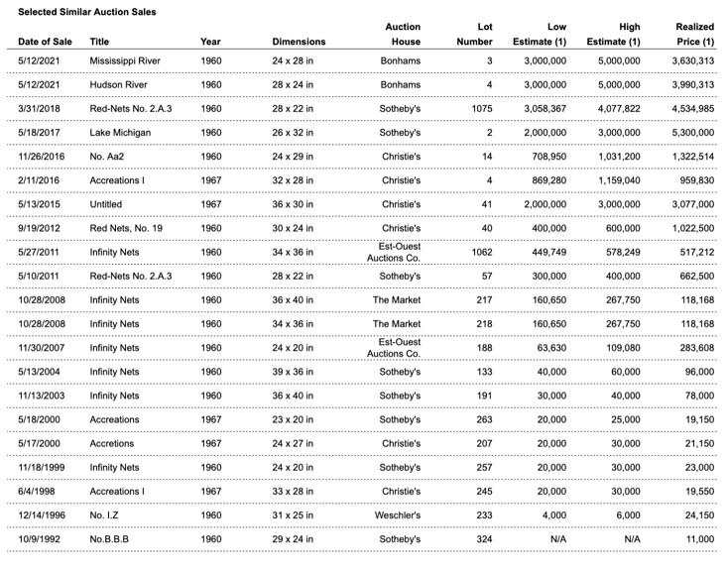Click the "Selected Similar Auction Sales" heading
The image size is (728, 568).
pos(87,11)
